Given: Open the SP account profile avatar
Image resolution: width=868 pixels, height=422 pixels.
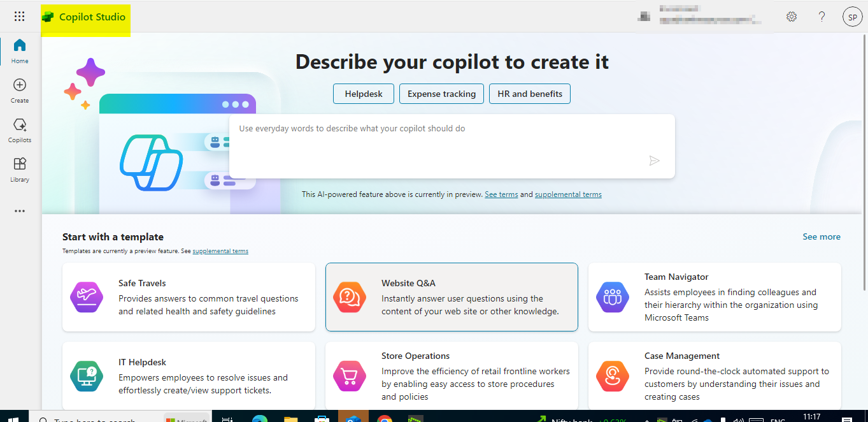Looking at the screenshot, I should [852, 17].
